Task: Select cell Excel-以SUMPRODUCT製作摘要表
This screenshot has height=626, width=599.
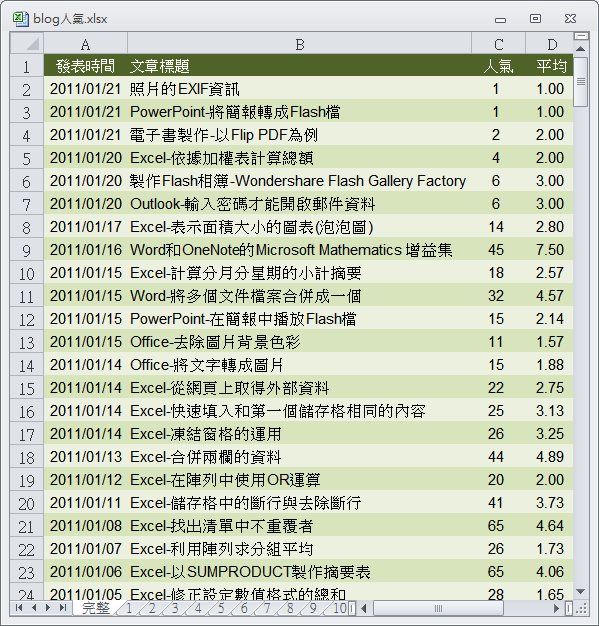Action: (x=300, y=572)
